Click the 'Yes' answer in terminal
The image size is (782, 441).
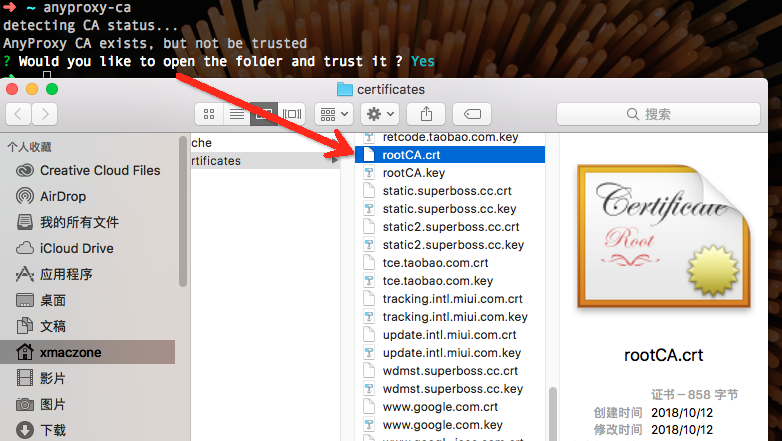point(422,61)
